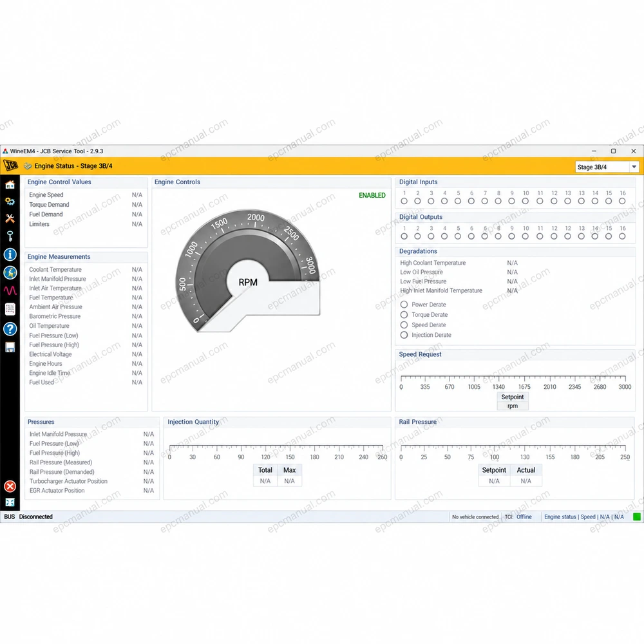Click the Injection Quantity Total value cell

point(265,481)
